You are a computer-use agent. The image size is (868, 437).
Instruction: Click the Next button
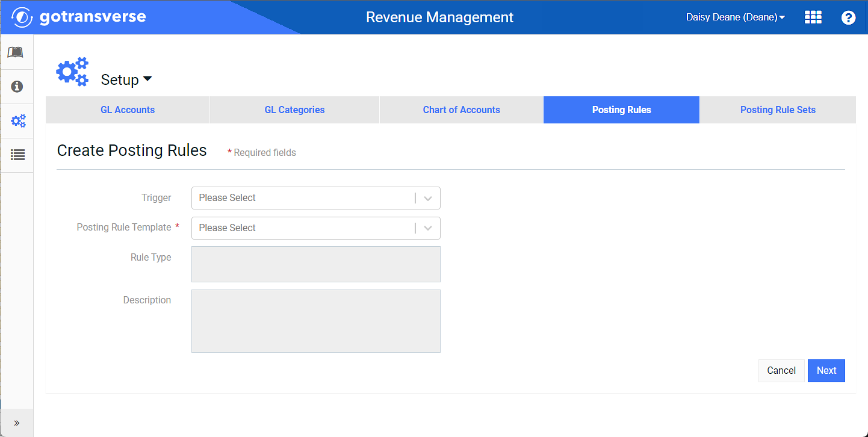pyautogui.click(x=826, y=371)
